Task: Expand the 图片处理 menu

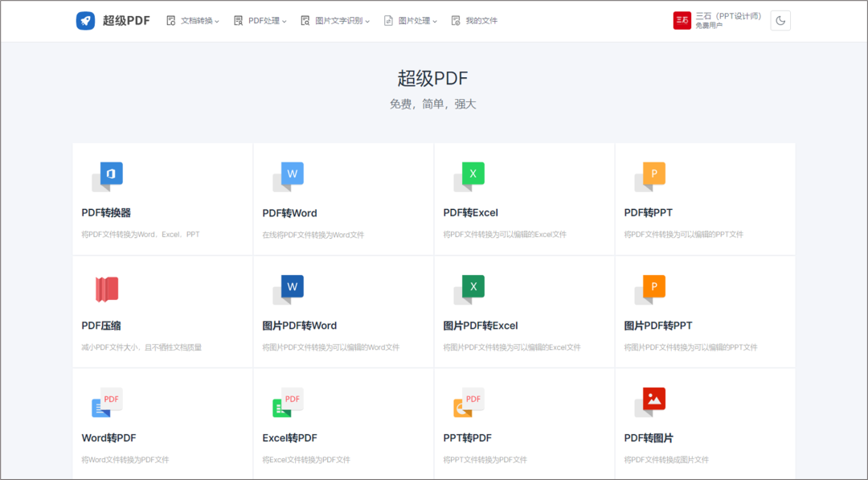Action: [x=411, y=21]
